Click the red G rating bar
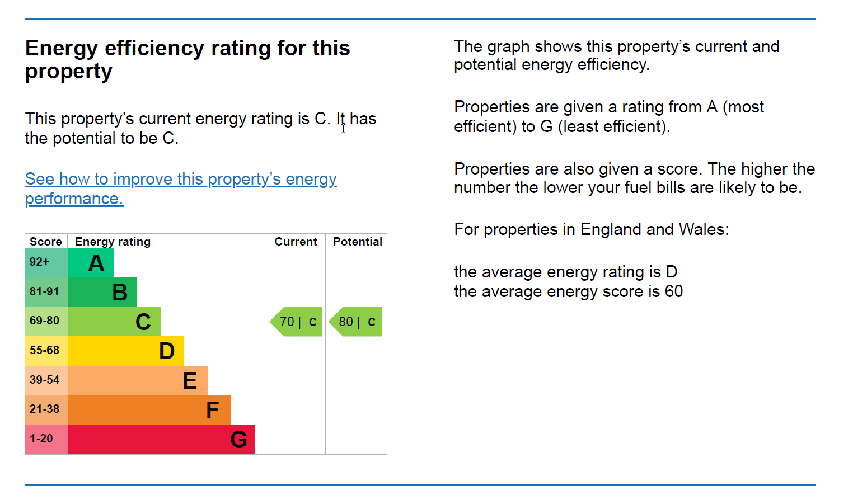This screenshot has width=853, height=504. tap(161, 439)
